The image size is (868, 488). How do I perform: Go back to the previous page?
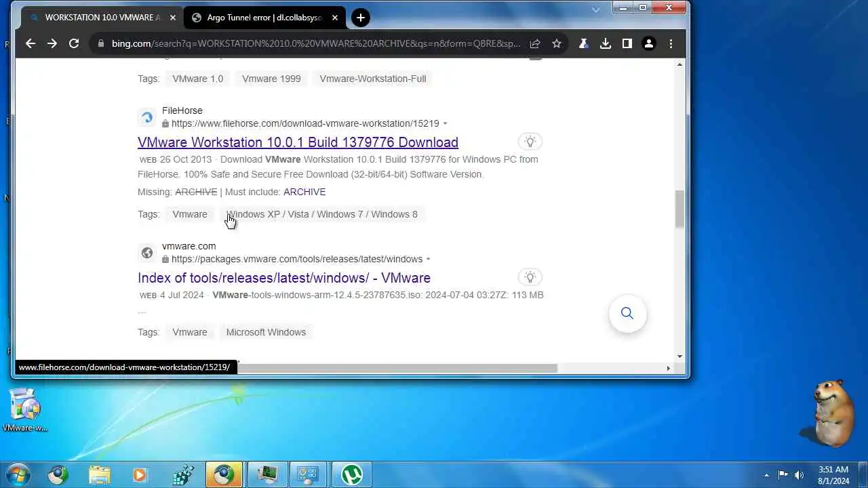coord(31,43)
